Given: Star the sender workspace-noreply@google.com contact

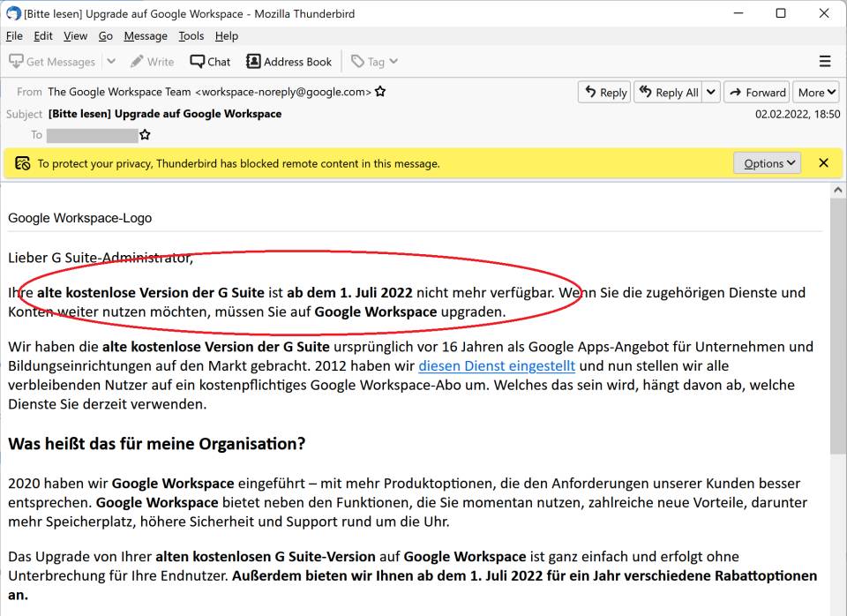Looking at the screenshot, I should (x=380, y=92).
